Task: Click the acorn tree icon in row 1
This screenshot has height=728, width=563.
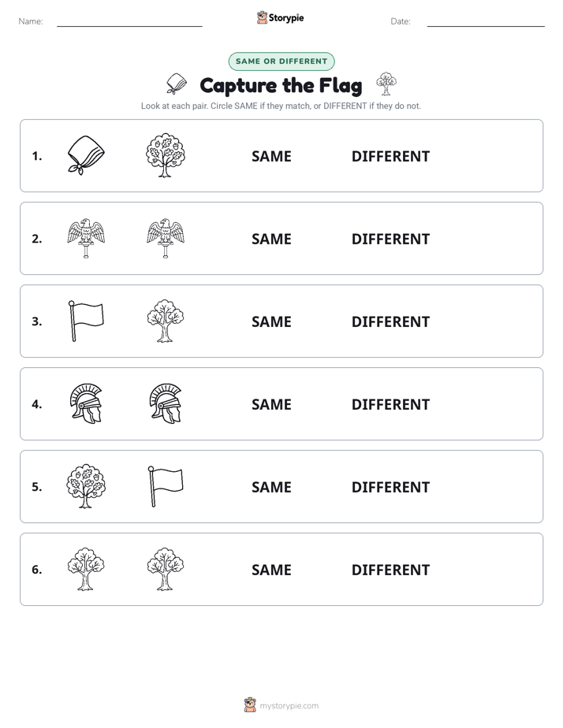Action: [166, 155]
